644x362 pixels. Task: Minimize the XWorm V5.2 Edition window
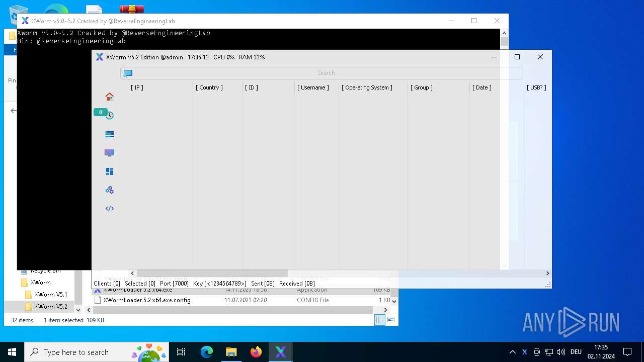click(x=494, y=57)
